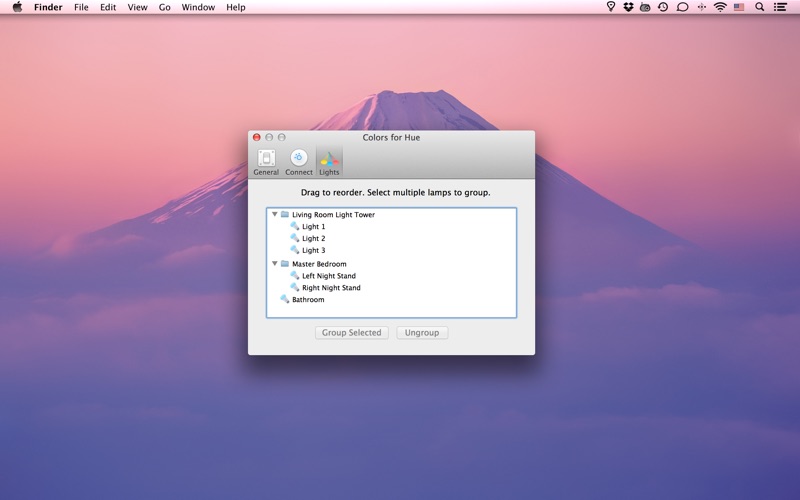Open the View menu
Image resolution: width=800 pixels, height=500 pixels.
click(137, 7)
